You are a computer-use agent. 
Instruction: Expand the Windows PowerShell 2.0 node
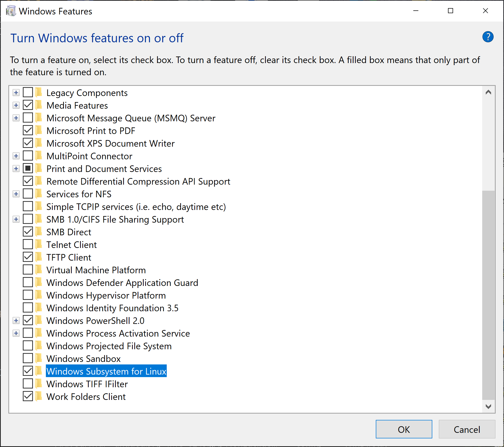coord(16,321)
